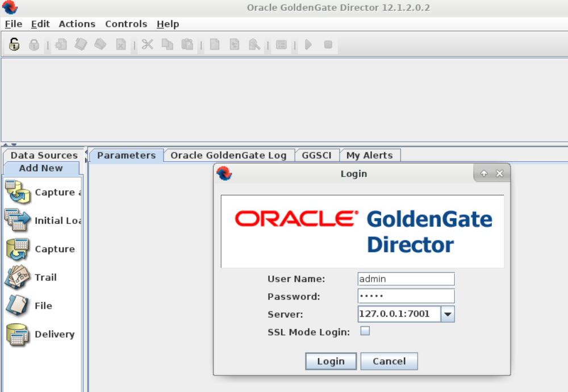Enable the SSL Mode Login checkbox
This screenshot has width=568, height=392.
pos(365,331)
